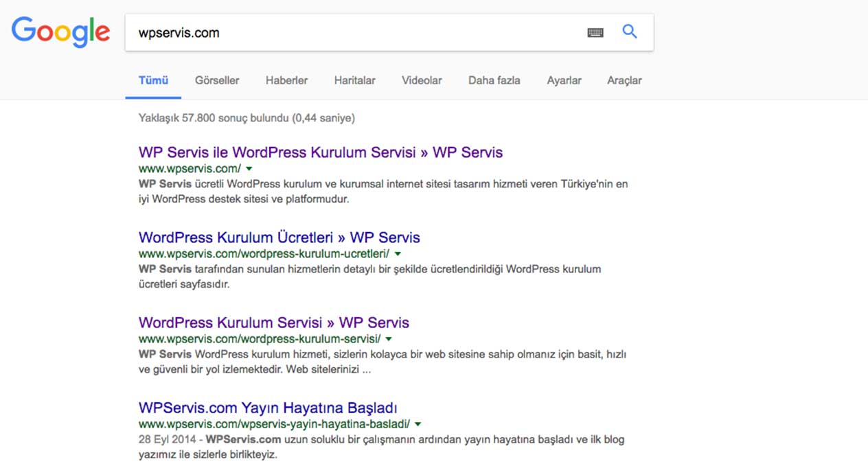The height and width of the screenshot is (466, 868).
Task: Open the dropdown beside wordpress-kurulum-servisi URL
Action: (389, 338)
